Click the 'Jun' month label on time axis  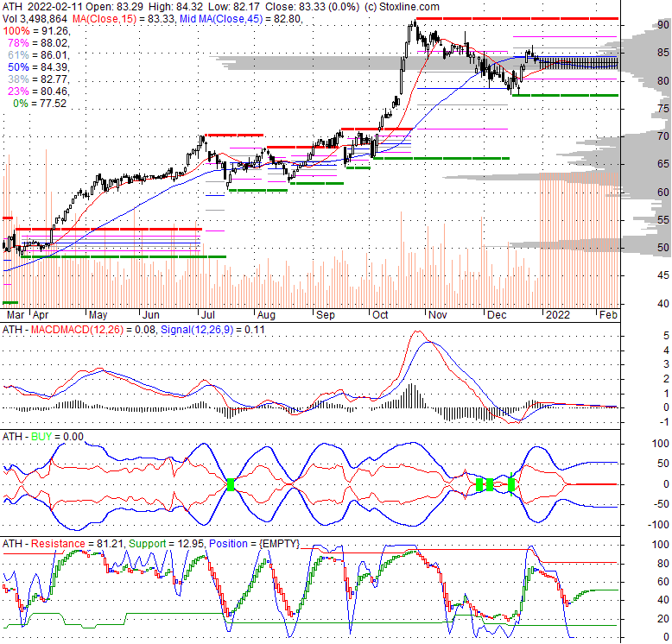coord(151,315)
